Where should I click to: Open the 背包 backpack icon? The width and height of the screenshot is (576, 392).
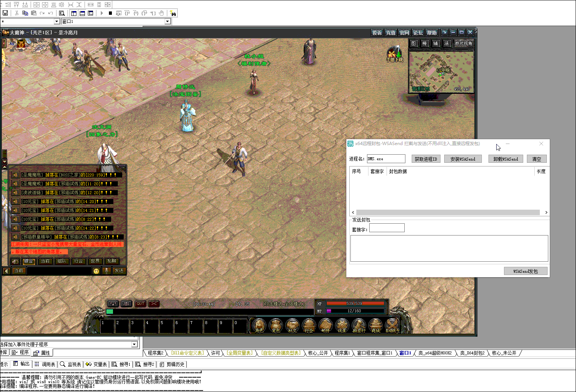pyautogui.click(x=276, y=325)
